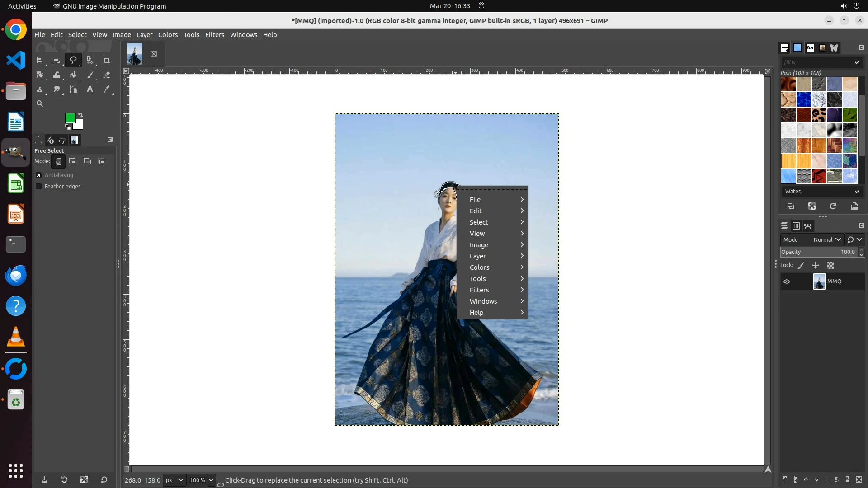Viewport: 868px width, 488px height.
Task: Click the green foreground color swatch
Action: pyautogui.click(x=70, y=118)
